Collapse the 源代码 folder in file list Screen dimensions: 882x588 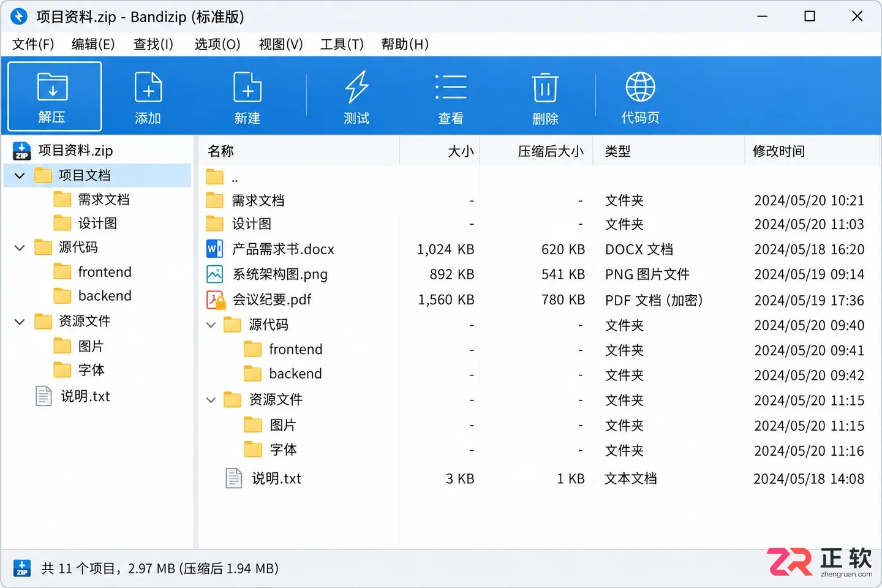(x=211, y=325)
